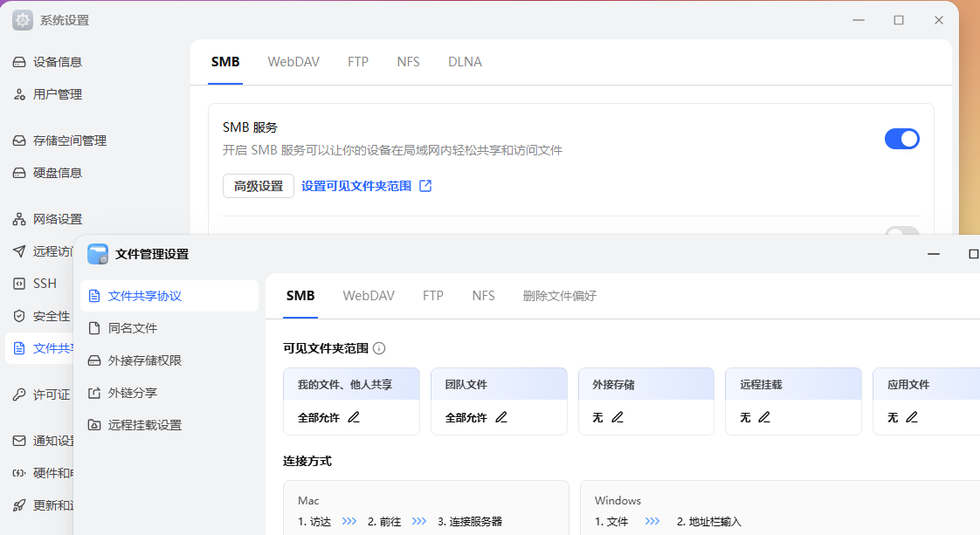Click edit pencil under 团队文件 card
Viewport: 980px width, 535px height.
(x=501, y=417)
